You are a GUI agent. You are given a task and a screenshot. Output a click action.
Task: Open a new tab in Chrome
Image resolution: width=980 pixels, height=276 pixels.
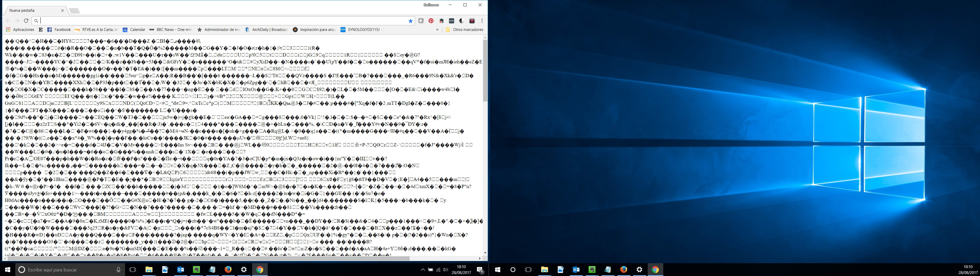75,11
